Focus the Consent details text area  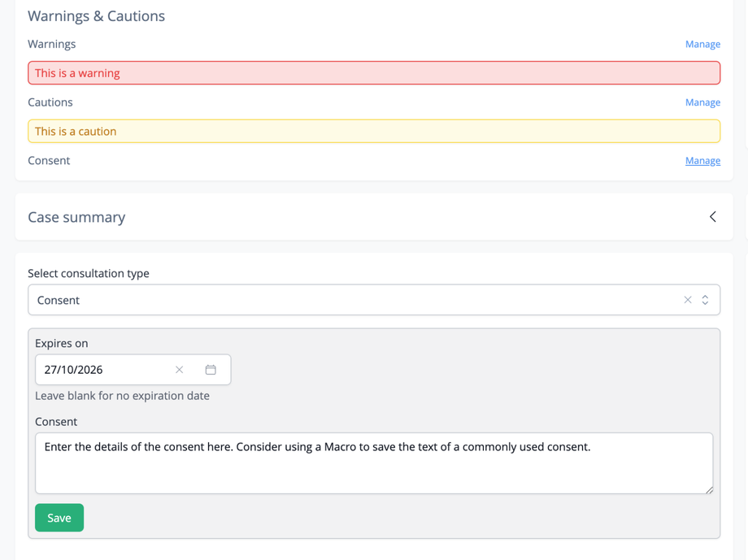(x=374, y=467)
